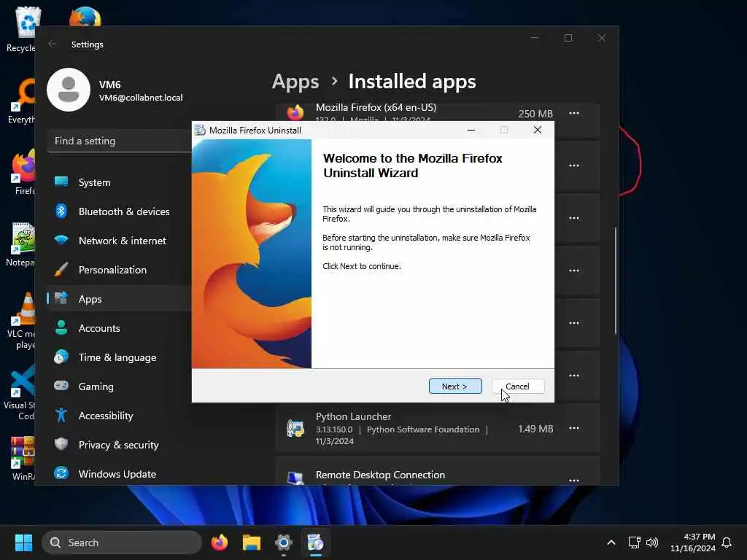
Task: Minimize the Mozilla Firefox Uninstall dialog
Action: 471,130
